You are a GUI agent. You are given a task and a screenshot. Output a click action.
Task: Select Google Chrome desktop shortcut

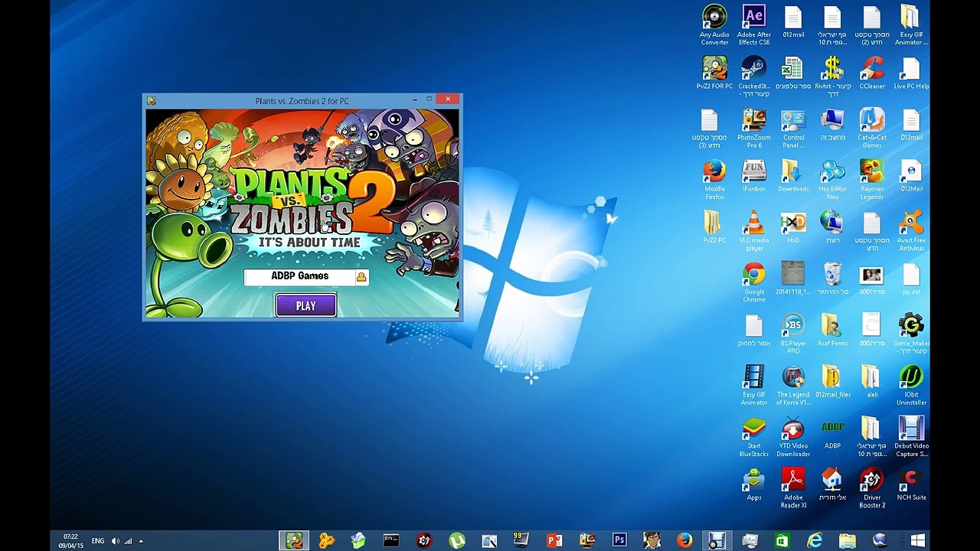[754, 282]
